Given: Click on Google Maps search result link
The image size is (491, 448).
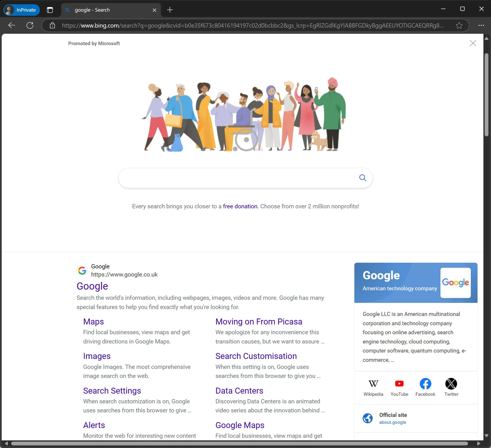Looking at the screenshot, I should pyautogui.click(x=240, y=425).
